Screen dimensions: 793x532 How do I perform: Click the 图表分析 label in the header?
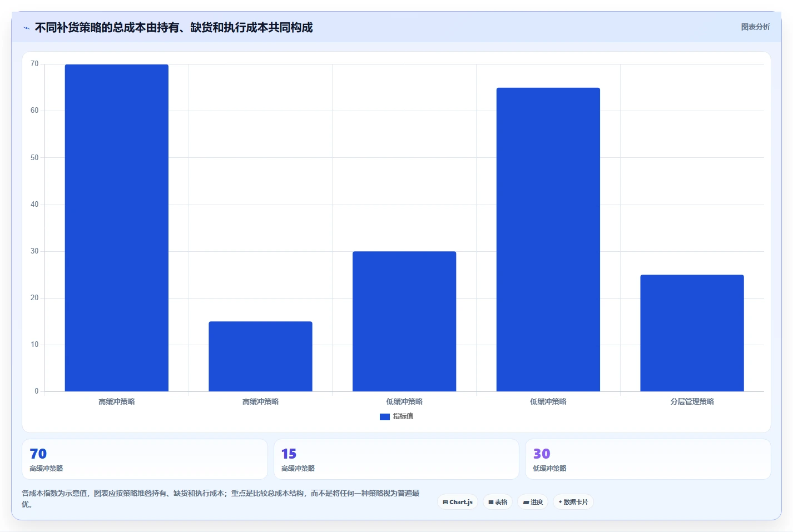(755, 27)
